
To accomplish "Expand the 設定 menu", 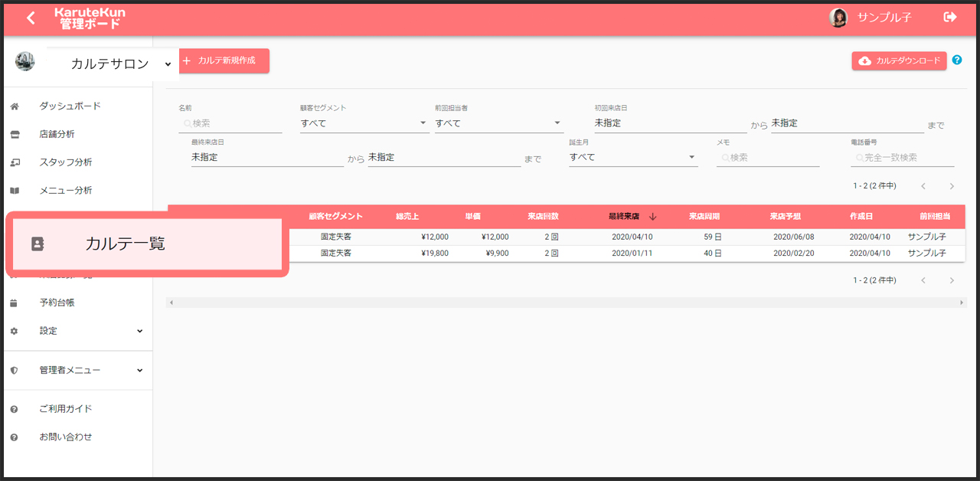I will [139, 331].
